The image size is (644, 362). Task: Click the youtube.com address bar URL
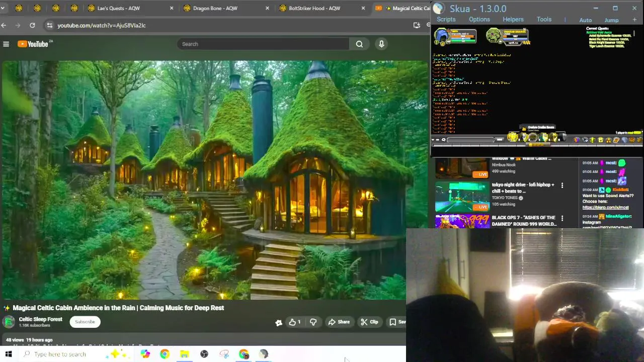point(102,25)
